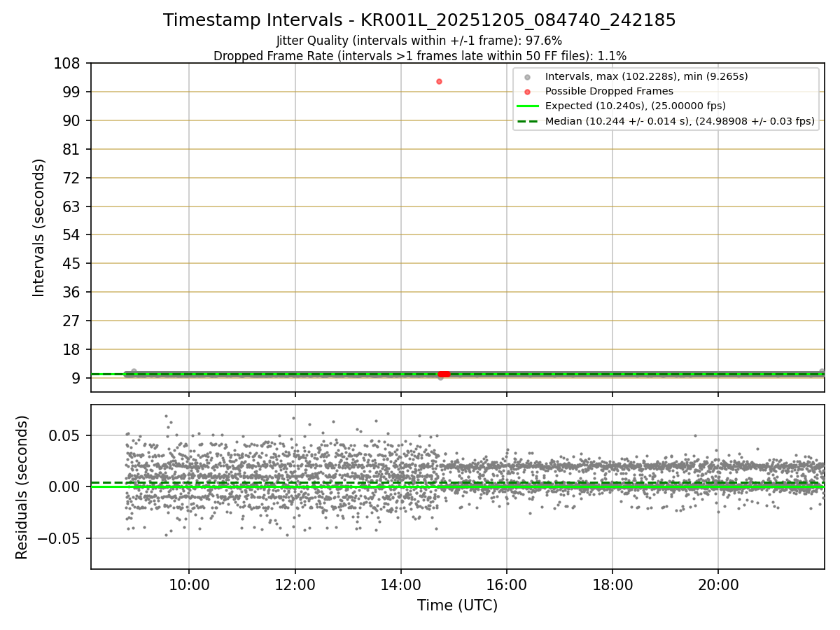The height and width of the screenshot is (630, 840).
Task: Click the solid green line sample in the legend
Action: click(527, 106)
